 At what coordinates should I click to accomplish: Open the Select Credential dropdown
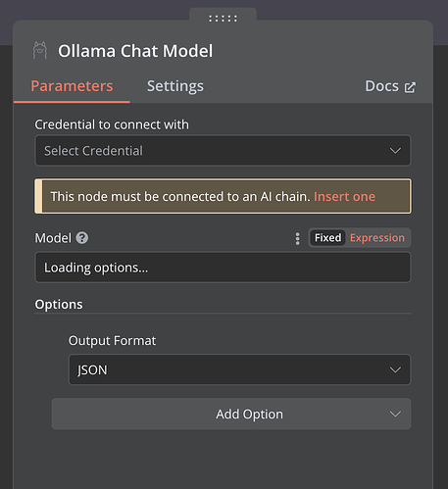click(223, 151)
